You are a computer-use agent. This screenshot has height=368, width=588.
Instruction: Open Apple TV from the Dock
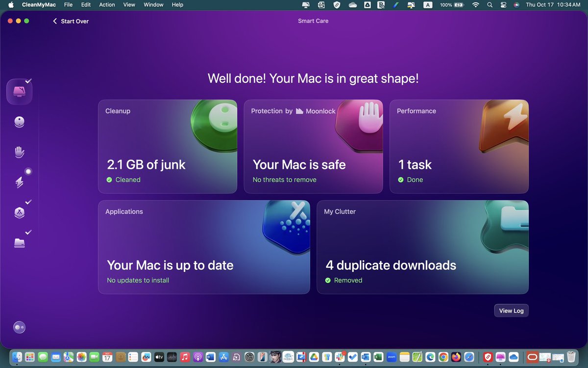tap(159, 357)
